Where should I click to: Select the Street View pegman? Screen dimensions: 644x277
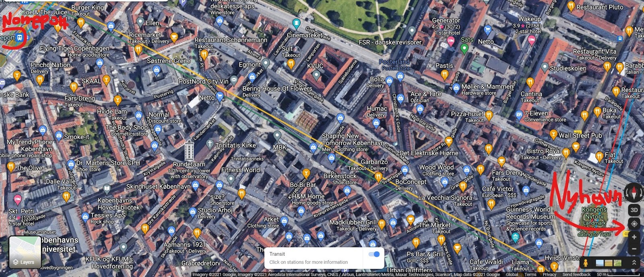586,263
